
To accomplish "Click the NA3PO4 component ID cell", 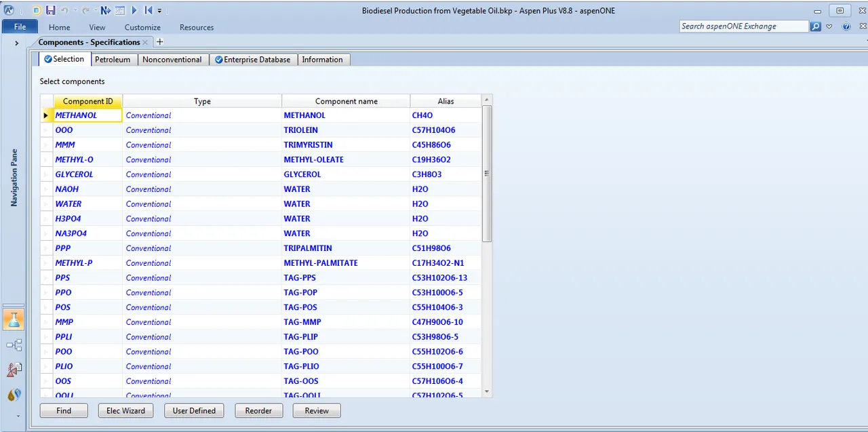I will pos(88,233).
